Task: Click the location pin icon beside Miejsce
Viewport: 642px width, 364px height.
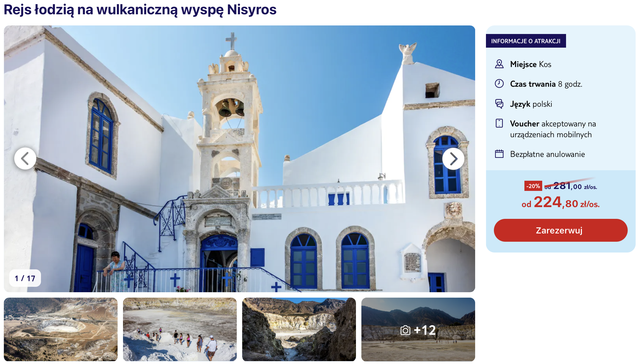Action: tap(499, 64)
